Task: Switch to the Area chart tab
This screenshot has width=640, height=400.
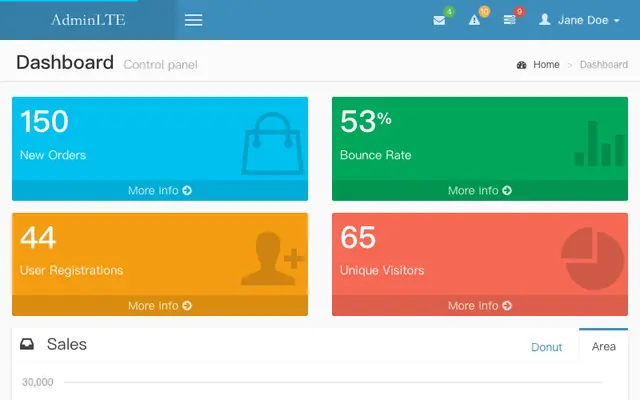Action: (x=603, y=346)
